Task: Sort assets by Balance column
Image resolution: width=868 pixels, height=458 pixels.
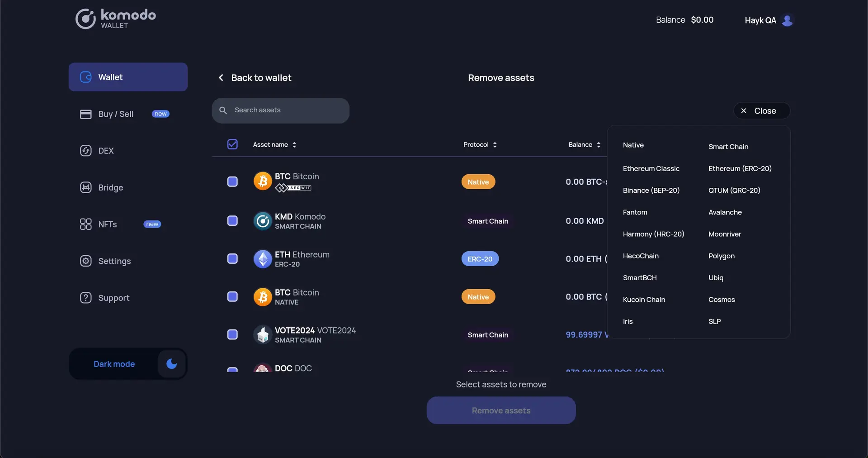Action: click(584, 144)
